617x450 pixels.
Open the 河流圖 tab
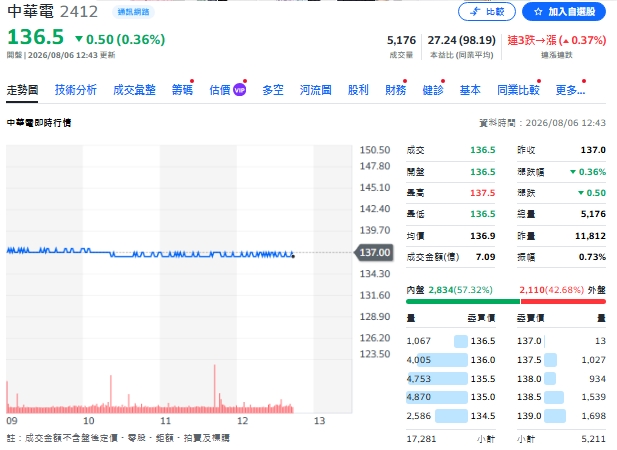click(315, 90)
